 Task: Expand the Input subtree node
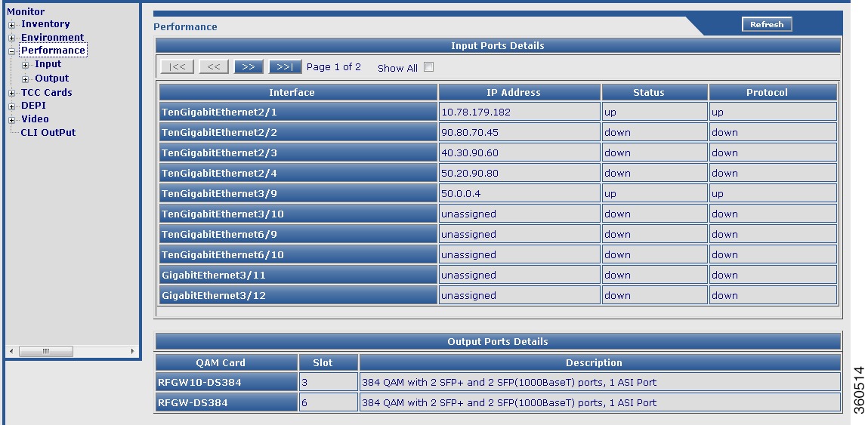(25, 66)
